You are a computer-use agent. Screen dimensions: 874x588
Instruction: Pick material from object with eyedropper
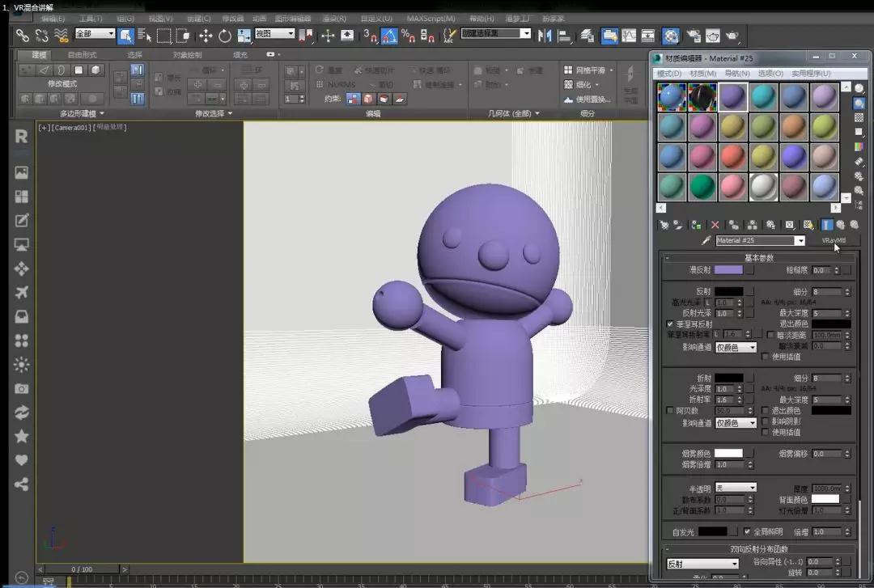click(706, 240)
